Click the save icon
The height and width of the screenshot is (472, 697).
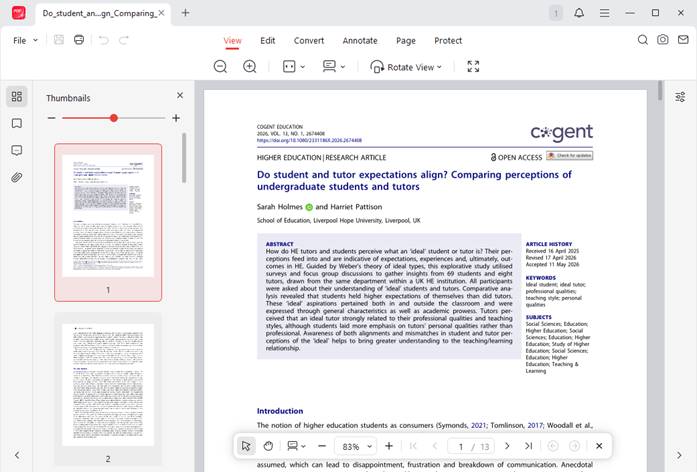(x=59, y=40)
